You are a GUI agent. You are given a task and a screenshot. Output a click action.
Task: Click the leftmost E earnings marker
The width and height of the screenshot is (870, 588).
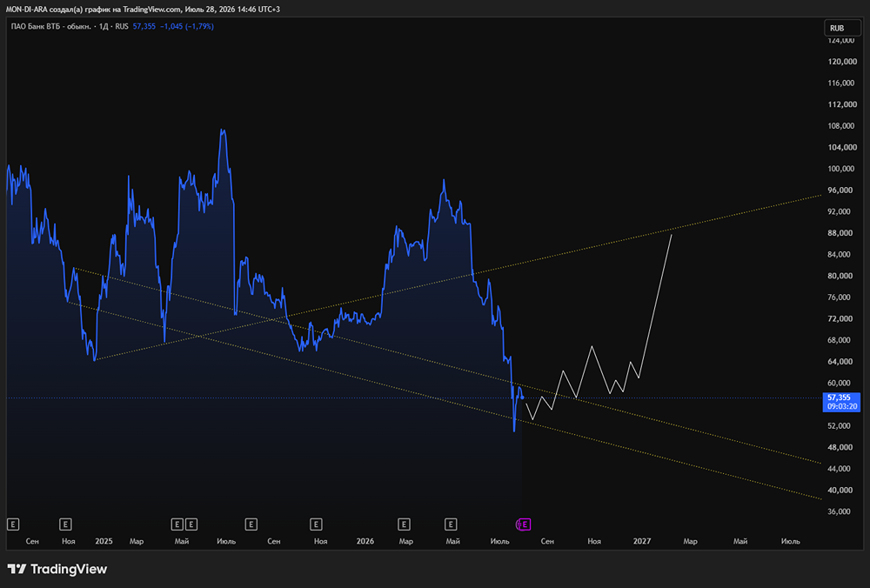[13, 525]
